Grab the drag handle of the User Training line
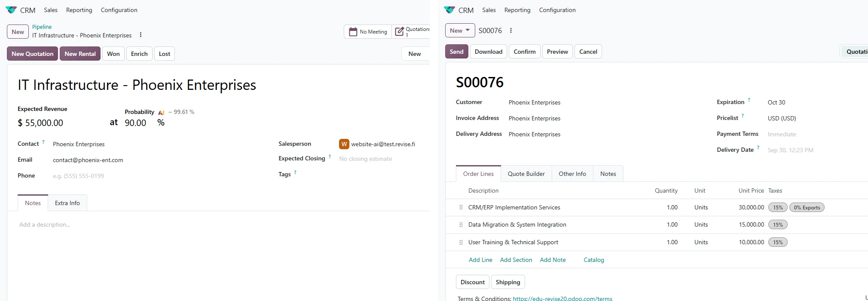Image resolution: width=868 pixels, height=301 pixels. [x=461, y=242]
